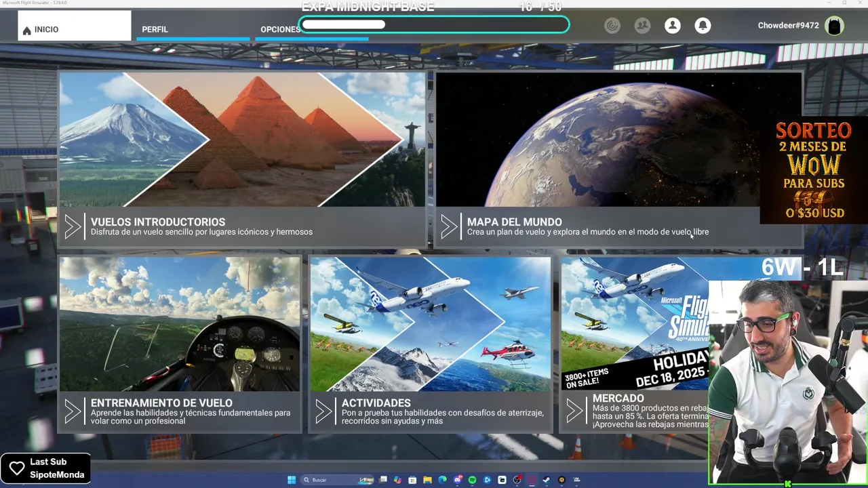Open Discord from the taskbar

458,480
